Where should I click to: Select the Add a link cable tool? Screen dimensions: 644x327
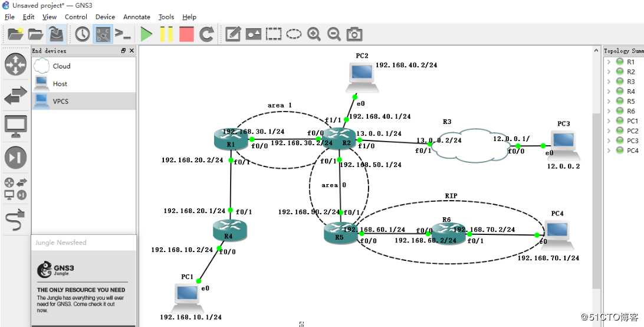point(15,220)
